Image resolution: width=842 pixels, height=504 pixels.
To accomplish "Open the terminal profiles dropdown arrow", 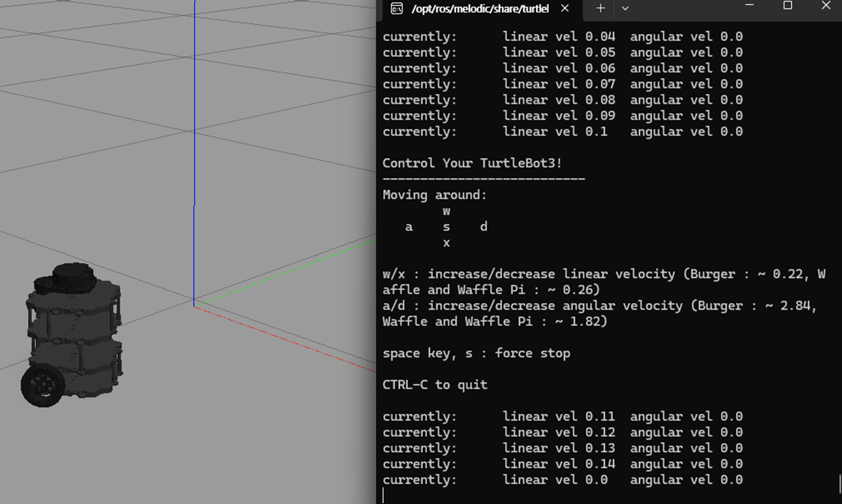I will tap(625, 9).
